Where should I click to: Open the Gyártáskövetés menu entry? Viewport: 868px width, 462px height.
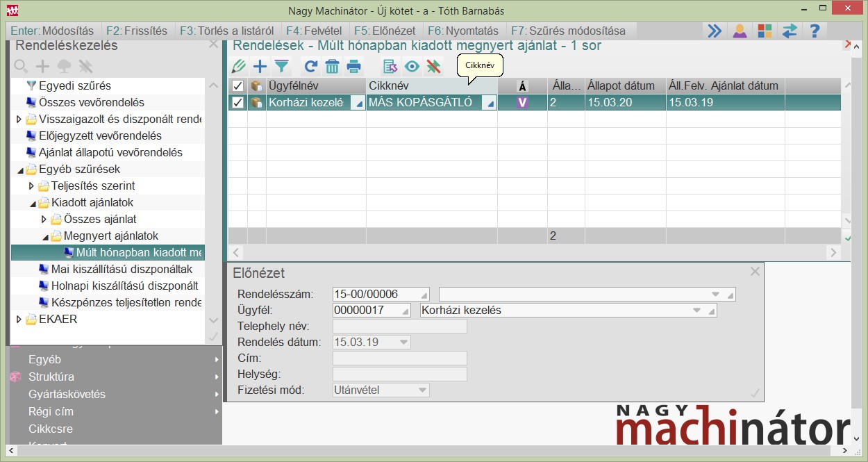point(67,395)
